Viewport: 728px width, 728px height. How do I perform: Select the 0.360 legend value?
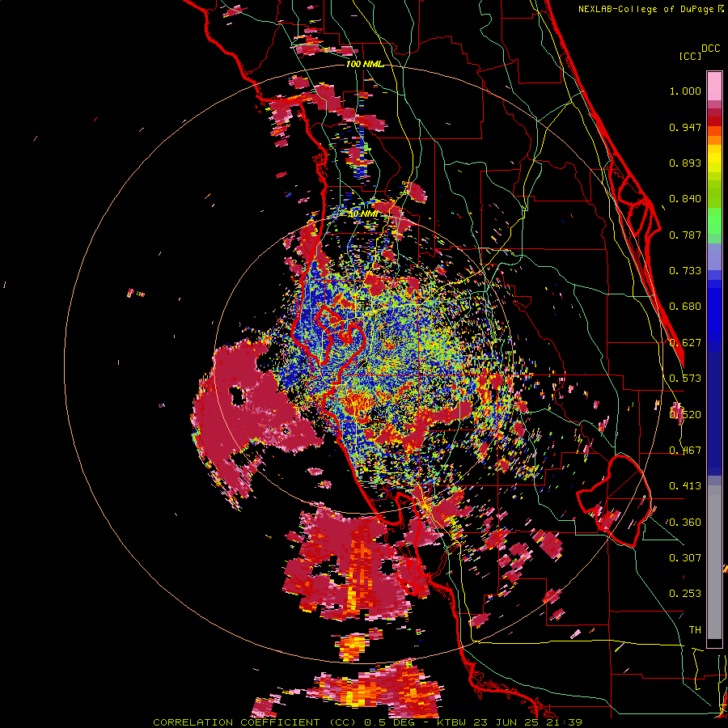[x=685, y=523]
